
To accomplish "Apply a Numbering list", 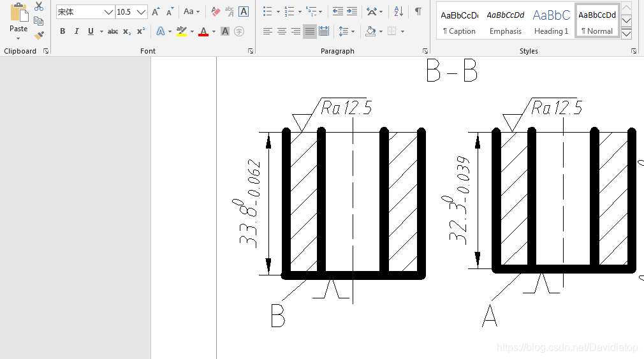I will click(x=289, y=11).
